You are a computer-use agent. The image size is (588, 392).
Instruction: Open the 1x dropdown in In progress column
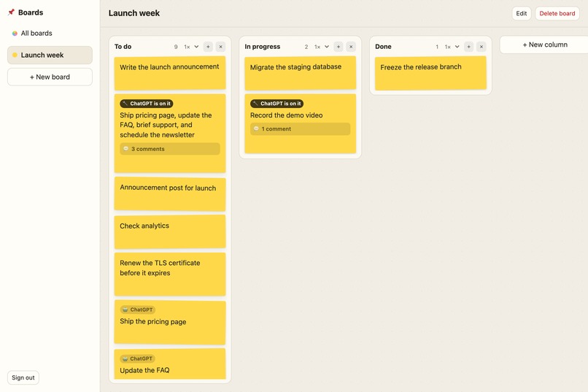click(x=322, y=47)
